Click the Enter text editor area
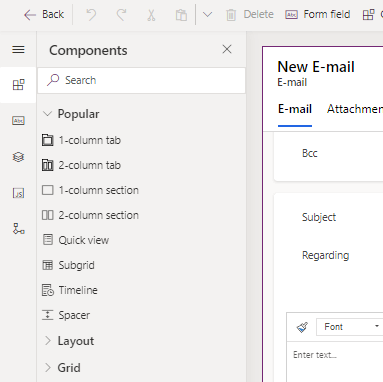This screenshot has height=382, width=383. pyautogui.click(x=315, y=355)
